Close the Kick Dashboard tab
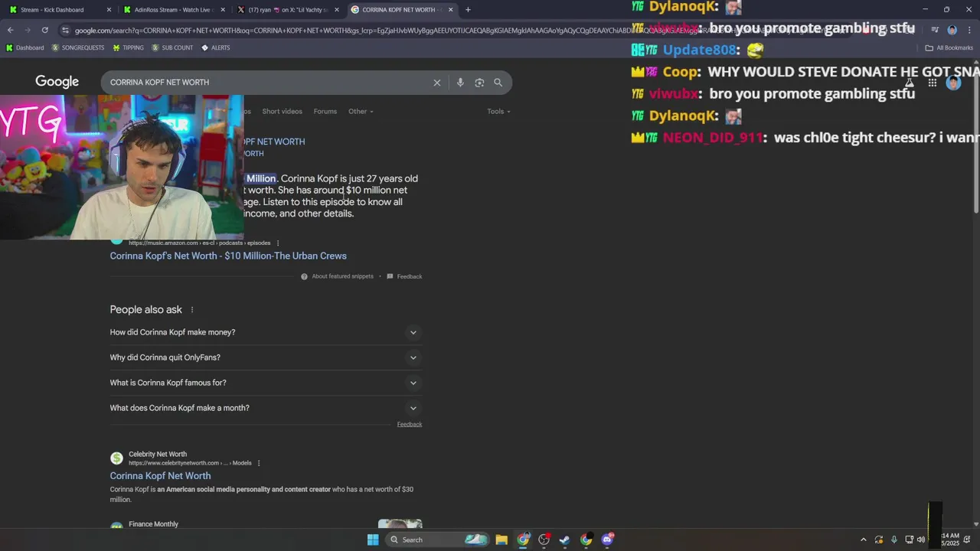Viewport: 980px width, 551px height. (x=109, y=10)
